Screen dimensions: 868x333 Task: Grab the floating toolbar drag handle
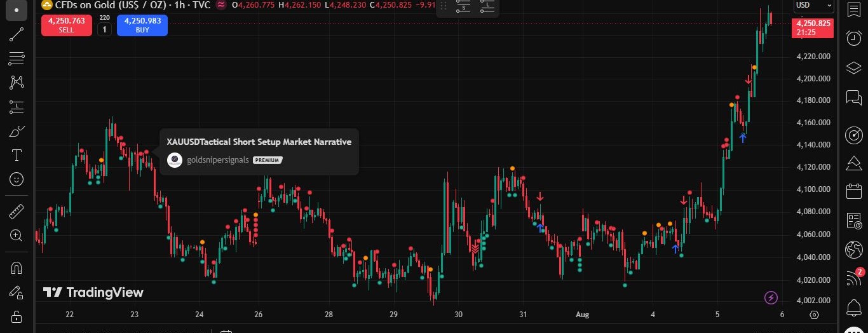(444, 6)
